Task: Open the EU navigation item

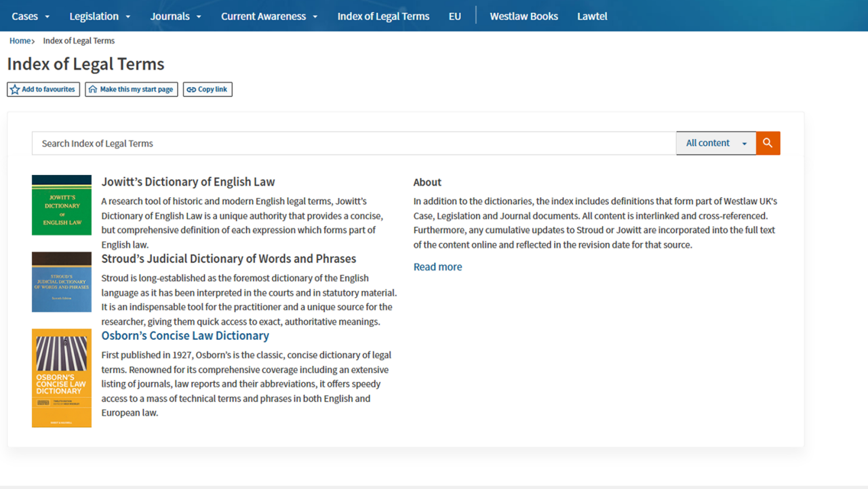Action: [x=454, y=16]
